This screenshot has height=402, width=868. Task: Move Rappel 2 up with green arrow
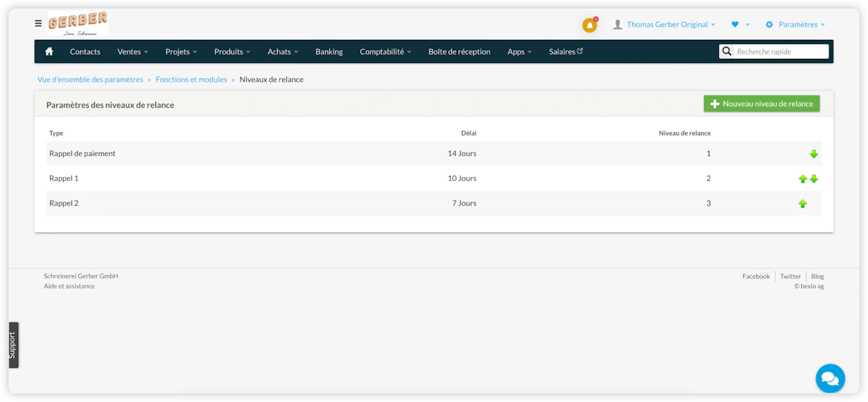[x=803, y=203]
